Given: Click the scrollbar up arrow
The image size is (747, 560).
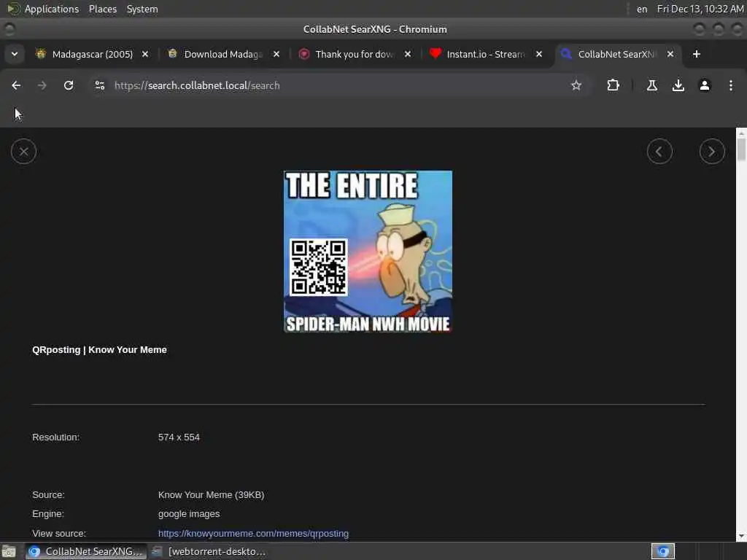Looking at the screenshot, I should pos(741,133).
